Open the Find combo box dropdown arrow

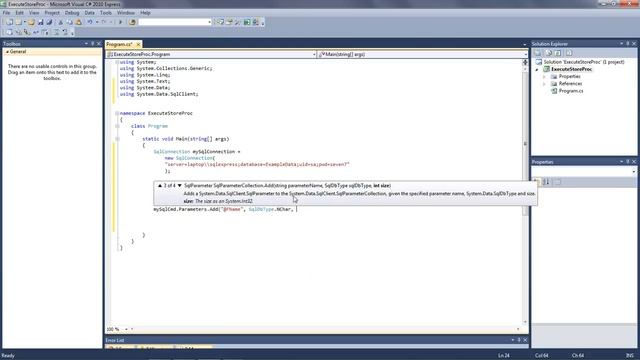point(209,22)
